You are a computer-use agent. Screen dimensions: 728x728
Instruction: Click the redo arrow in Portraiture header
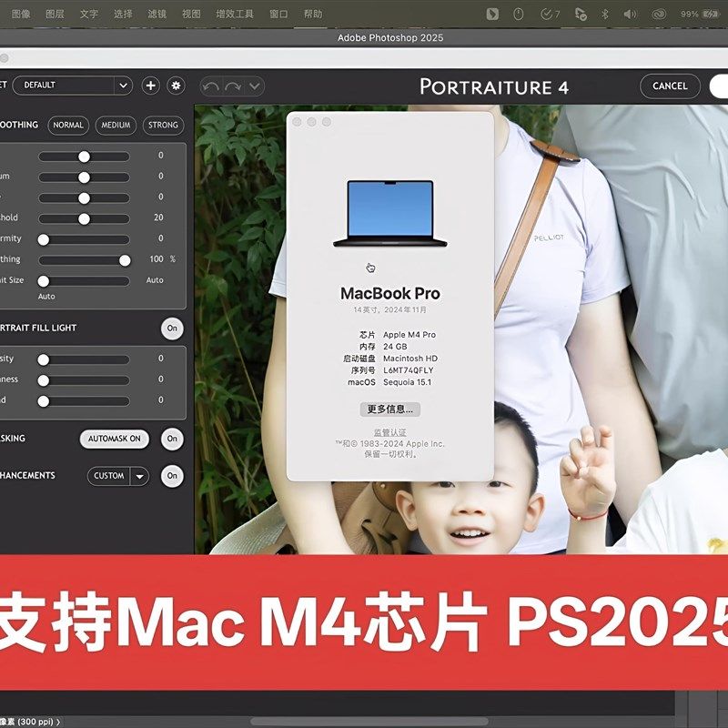(x=231, y=86)
